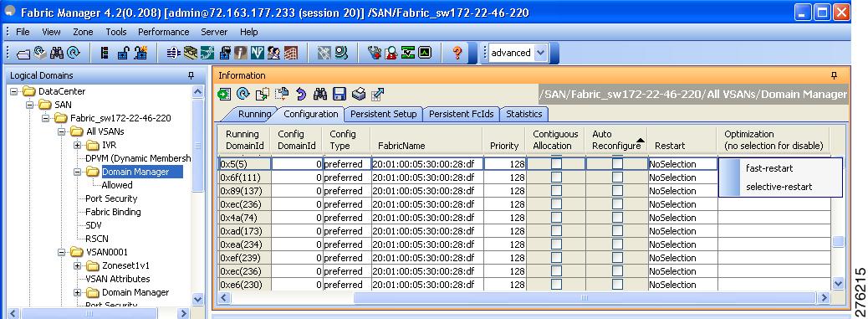Open the Zone menu

[x=83, y=32]
